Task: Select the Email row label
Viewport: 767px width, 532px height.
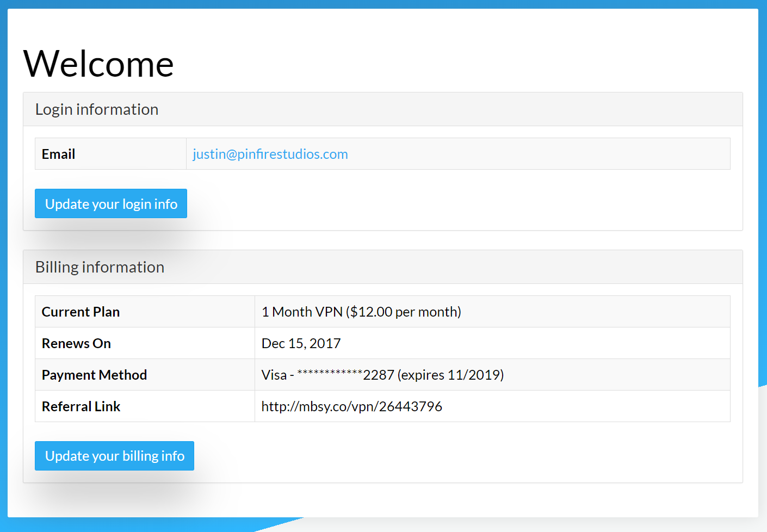Action: click(59, 154)
